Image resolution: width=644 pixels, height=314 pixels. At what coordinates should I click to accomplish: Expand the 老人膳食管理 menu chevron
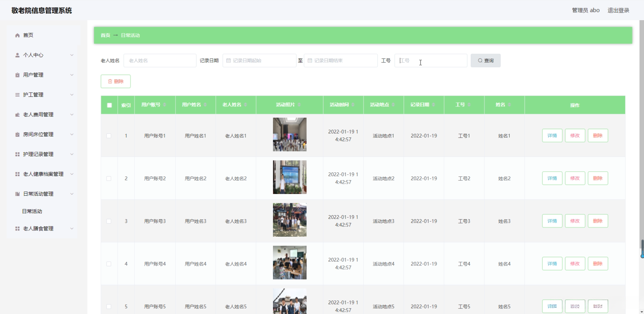click(x=72, y=228)
